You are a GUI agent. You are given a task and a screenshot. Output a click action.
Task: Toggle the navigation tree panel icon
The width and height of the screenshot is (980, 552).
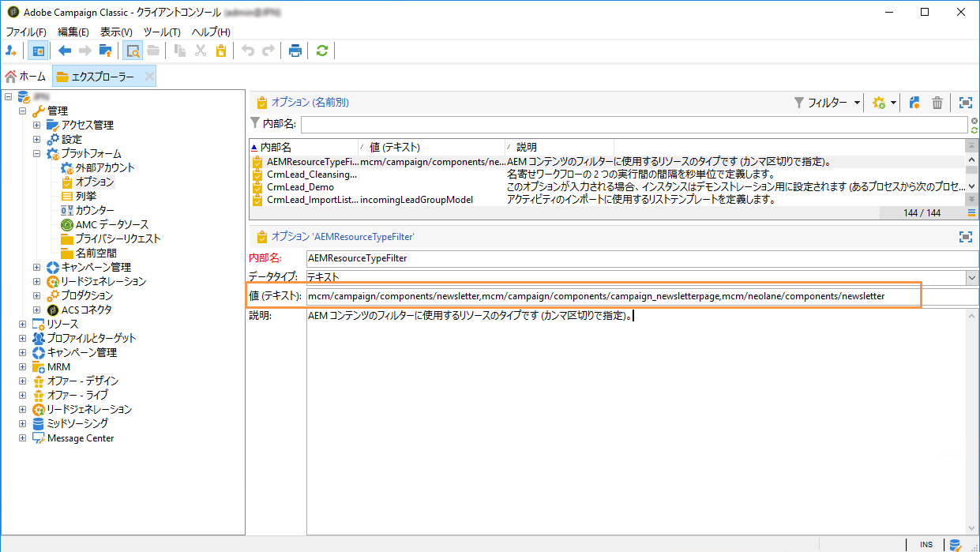pos(37,51)
